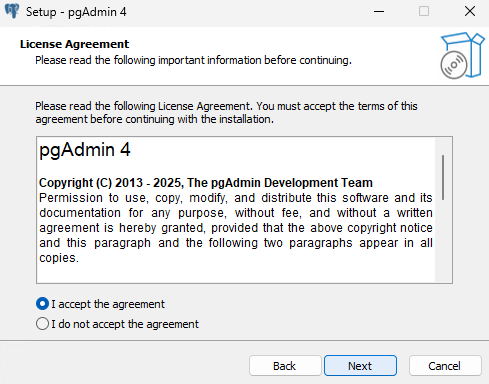
Task: Cancel the pgAdmin 4 setup
Action: point(445,366)
